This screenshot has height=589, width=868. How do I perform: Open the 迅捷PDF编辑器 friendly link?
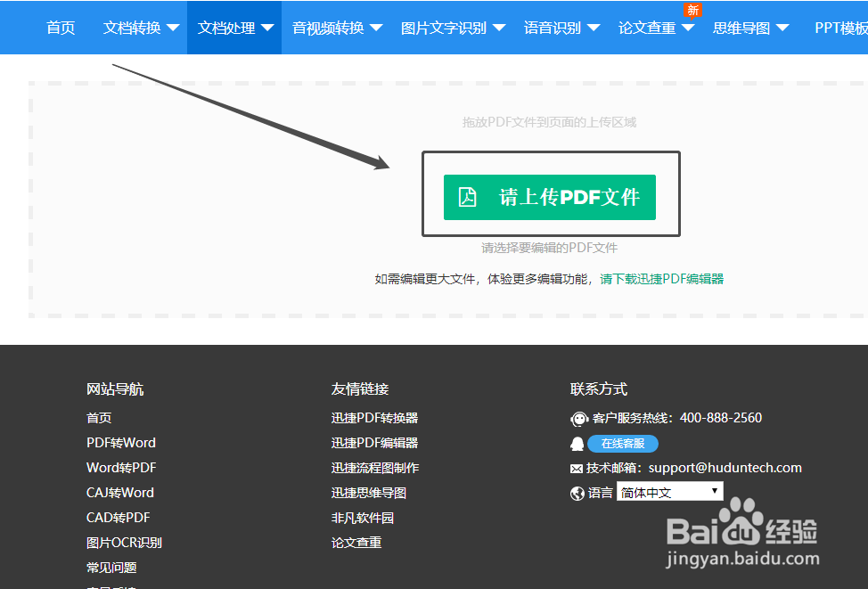click(375, 443)
